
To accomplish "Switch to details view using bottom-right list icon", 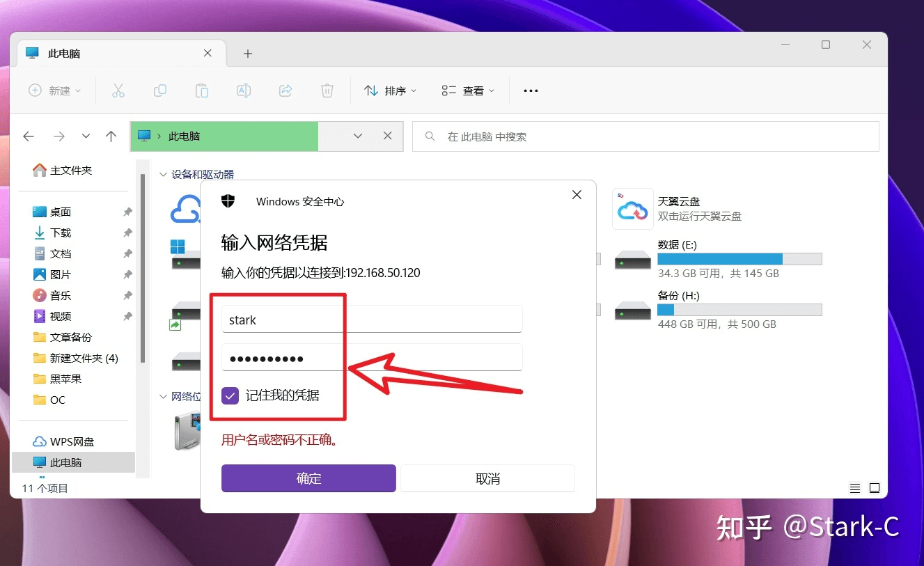I will 855,488.
